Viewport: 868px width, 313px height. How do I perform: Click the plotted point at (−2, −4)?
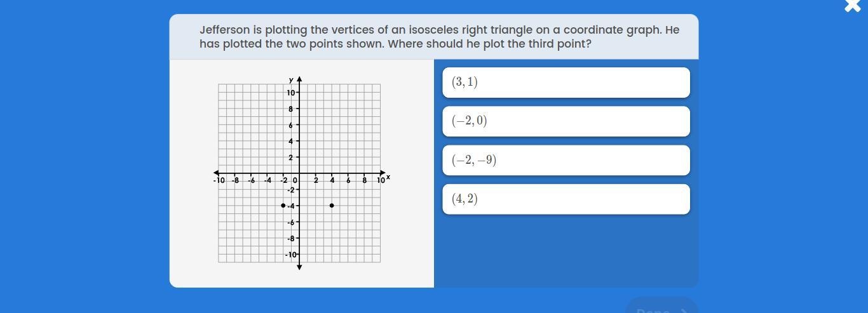pos(283,206)
